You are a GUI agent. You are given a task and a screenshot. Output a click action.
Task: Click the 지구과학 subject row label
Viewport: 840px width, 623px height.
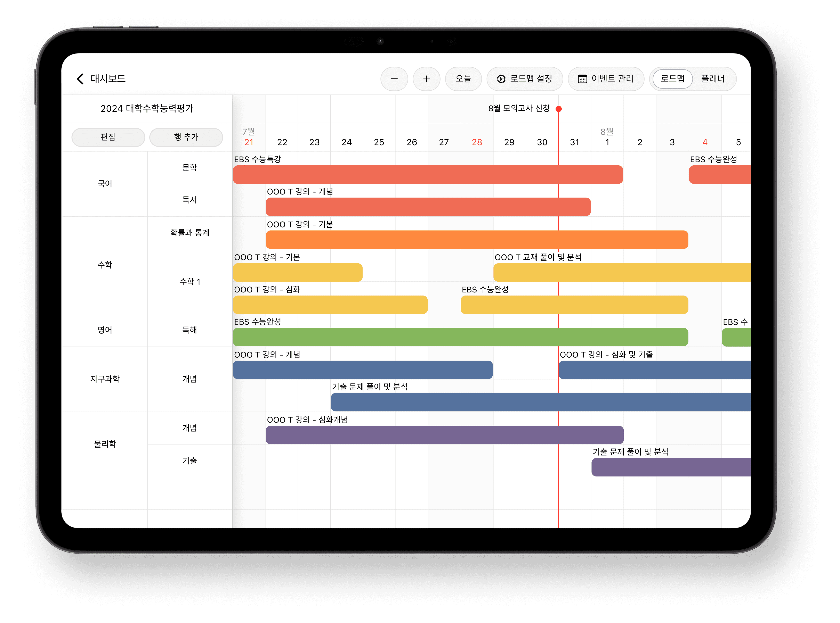(x=105, y=379)
